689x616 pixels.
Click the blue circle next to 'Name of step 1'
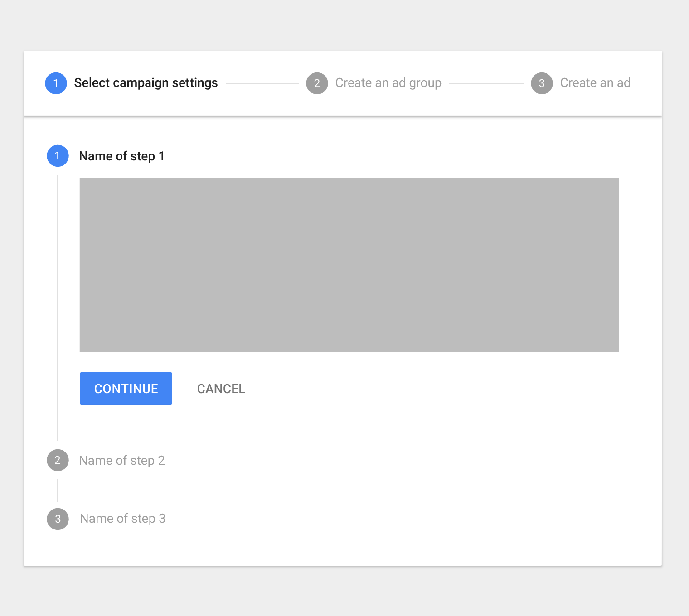[58, 156]
